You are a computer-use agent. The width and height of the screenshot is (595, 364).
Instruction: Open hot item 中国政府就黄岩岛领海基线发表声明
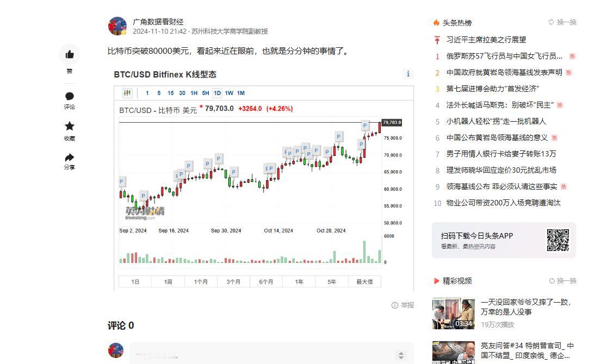click(504, 72)
